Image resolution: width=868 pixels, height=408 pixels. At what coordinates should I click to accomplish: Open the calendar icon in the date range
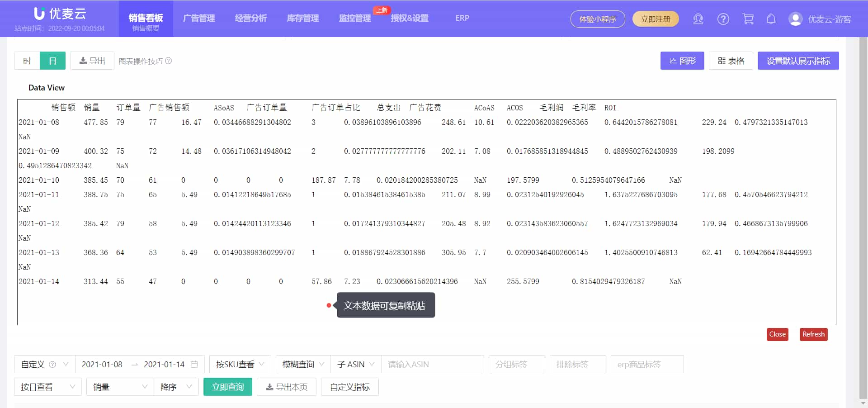194,364
